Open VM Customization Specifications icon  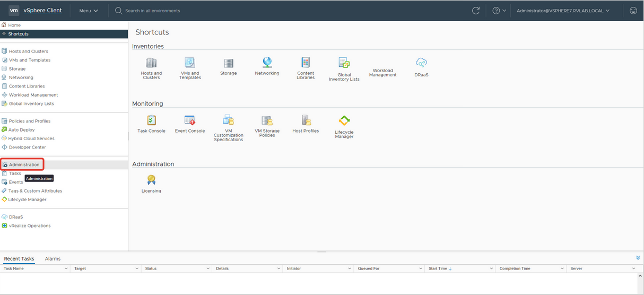click(229, 120)
